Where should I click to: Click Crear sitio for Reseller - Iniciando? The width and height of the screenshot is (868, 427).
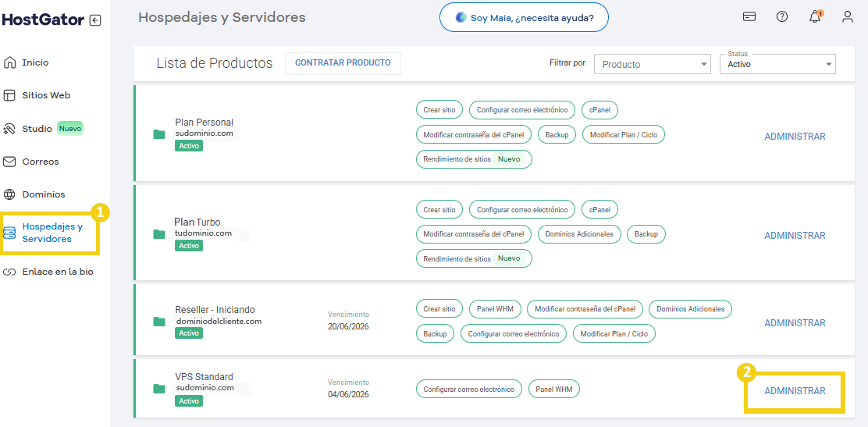tap(439, 309)
